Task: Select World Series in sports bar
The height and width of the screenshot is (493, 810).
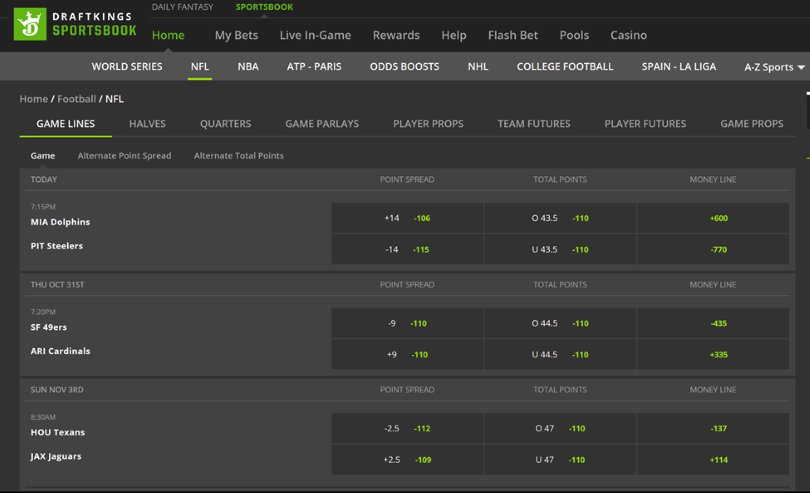Action: pos(127,67)
